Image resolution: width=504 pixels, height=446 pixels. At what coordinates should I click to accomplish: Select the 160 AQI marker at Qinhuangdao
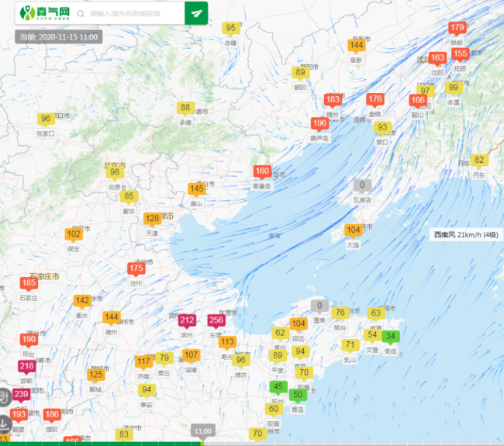(x=262, y=172)
